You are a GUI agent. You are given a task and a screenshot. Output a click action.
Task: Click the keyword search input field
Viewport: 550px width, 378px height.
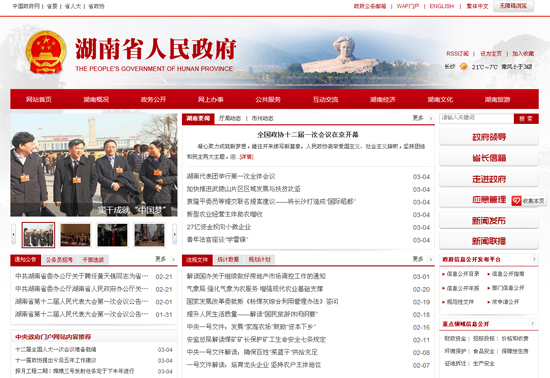click(476, 118)
